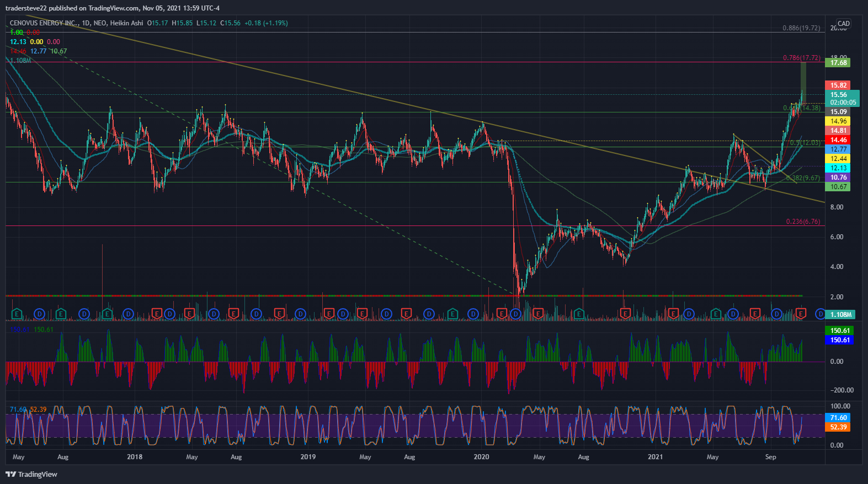The height and width of the screenshot is (484, 868).
Task: Open the dividend marker above the 2019 label
Action: (301, 314)
